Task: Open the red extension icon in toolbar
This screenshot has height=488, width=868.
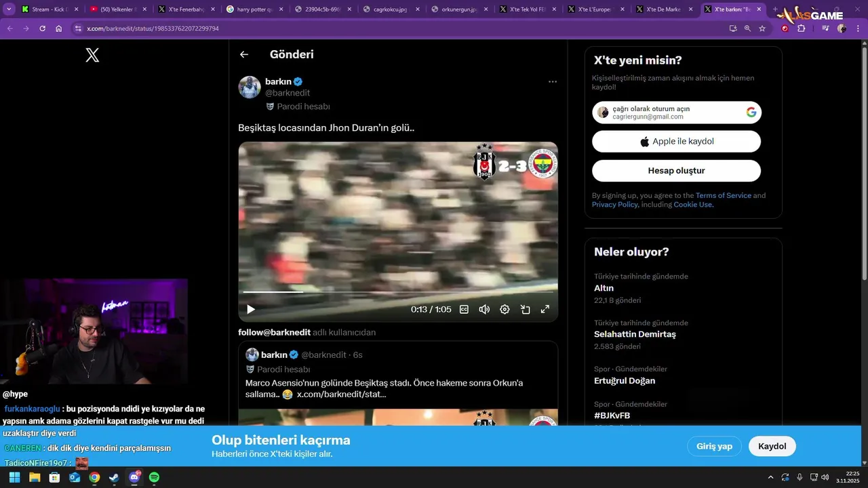Action: pos(785,28)
